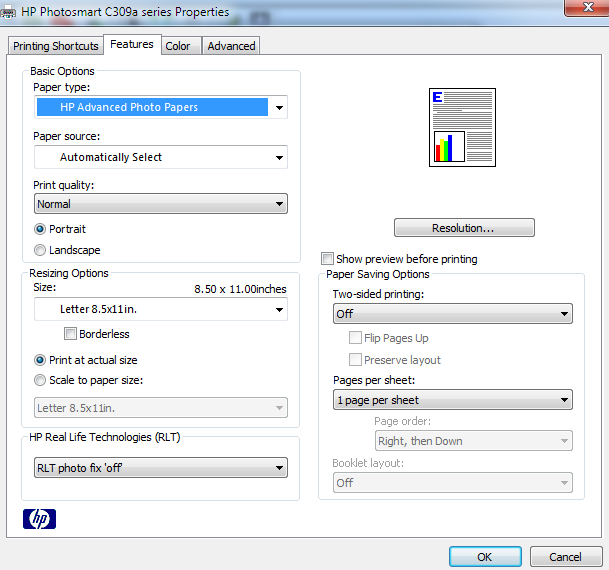Screen dimensions: 609x570
Task: Click the HP Real Life Technologies label
Action: coord(105,437)
